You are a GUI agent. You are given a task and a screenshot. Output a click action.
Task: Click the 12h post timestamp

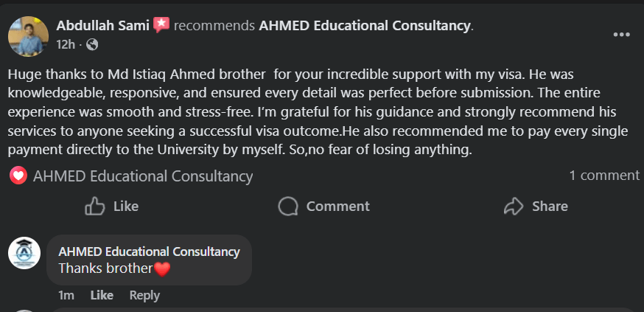66,45
